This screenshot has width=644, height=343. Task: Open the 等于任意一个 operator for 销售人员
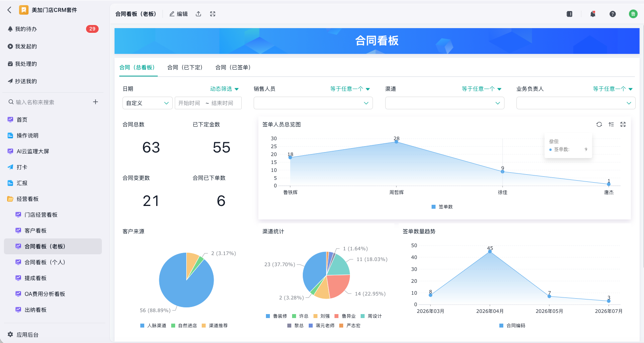(x=350, y=89)
